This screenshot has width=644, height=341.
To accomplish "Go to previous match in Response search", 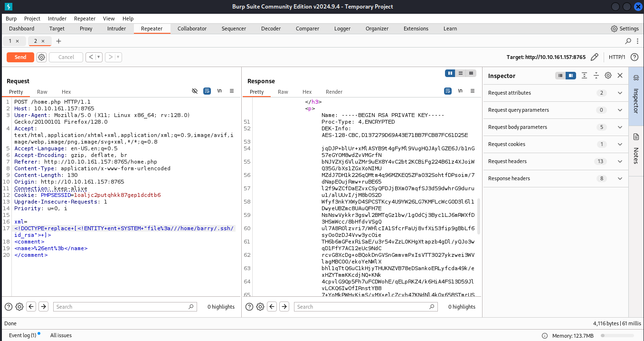I will (x=272, y=307).
